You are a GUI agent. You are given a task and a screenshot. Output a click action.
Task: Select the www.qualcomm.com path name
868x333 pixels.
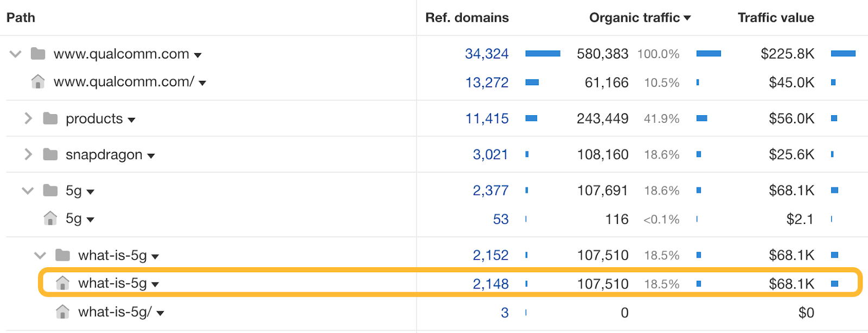pos(122,54)
